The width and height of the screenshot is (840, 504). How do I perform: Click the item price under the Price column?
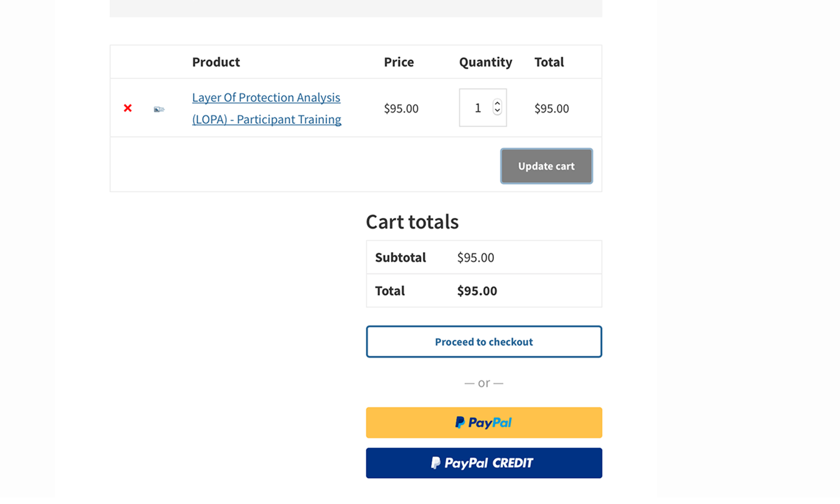pyautogui.click(x=401, y=109)
